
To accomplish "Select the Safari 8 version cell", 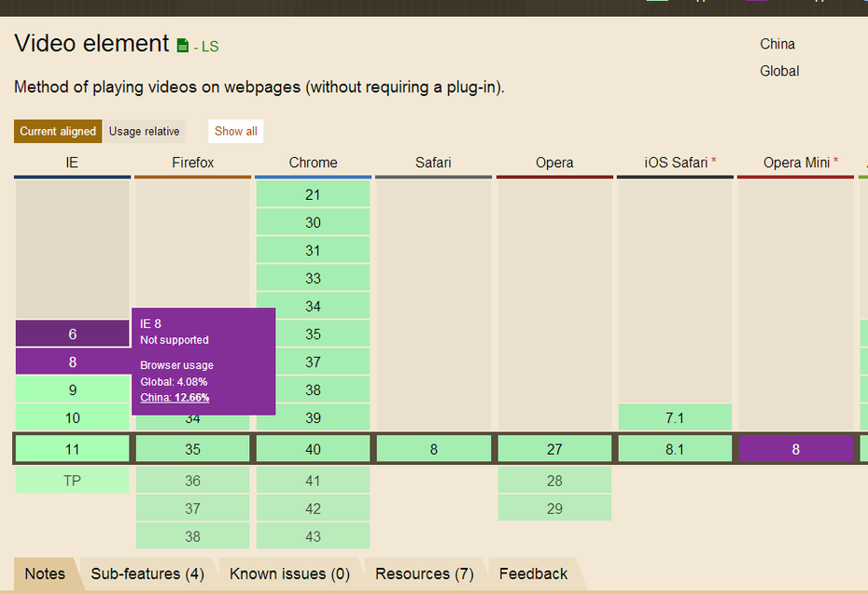I will 433,449.
